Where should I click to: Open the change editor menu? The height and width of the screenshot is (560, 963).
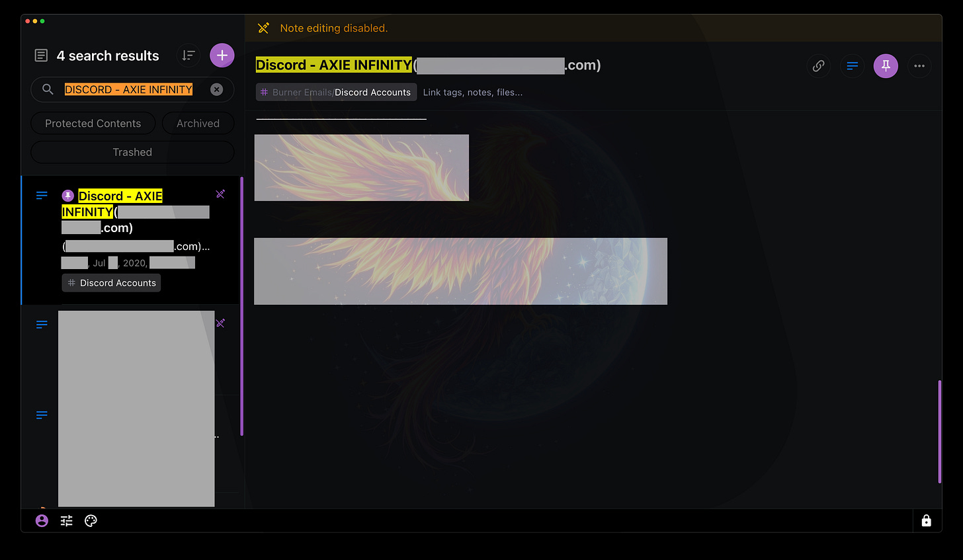(x=853, y=66)
